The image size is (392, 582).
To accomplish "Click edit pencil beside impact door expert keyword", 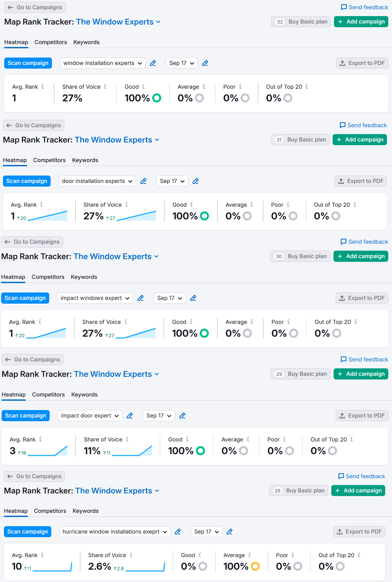I will click(130, 416).
